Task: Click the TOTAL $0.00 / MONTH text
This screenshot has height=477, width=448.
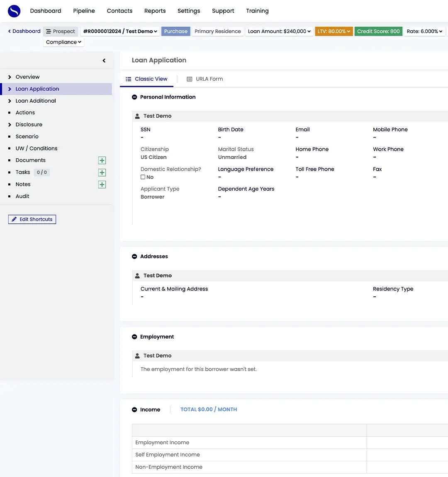Action: (x=209, y=409)
